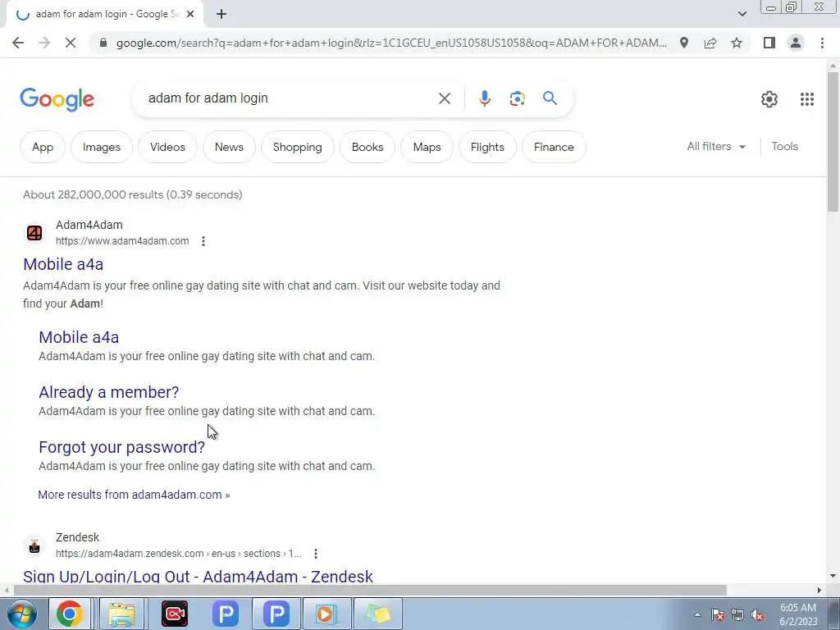Switch to Flights results

coord(487,147)
